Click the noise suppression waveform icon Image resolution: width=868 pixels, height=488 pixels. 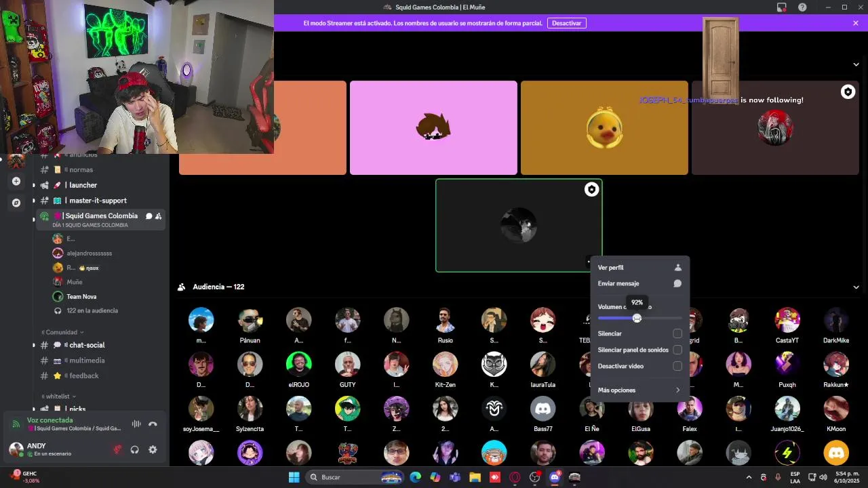[x=136, y=424]
